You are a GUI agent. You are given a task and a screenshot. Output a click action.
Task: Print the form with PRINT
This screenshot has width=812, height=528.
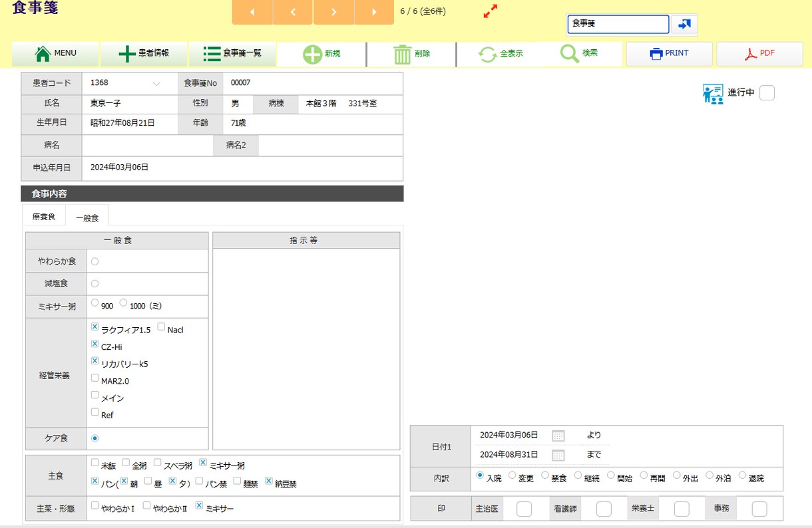(x=669, y=54)
